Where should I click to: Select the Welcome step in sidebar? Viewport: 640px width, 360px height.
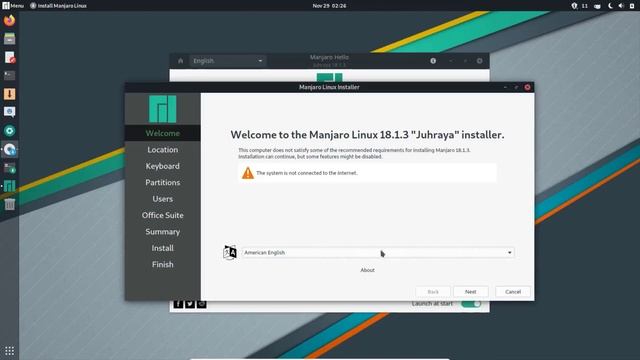tap(162, 133)
